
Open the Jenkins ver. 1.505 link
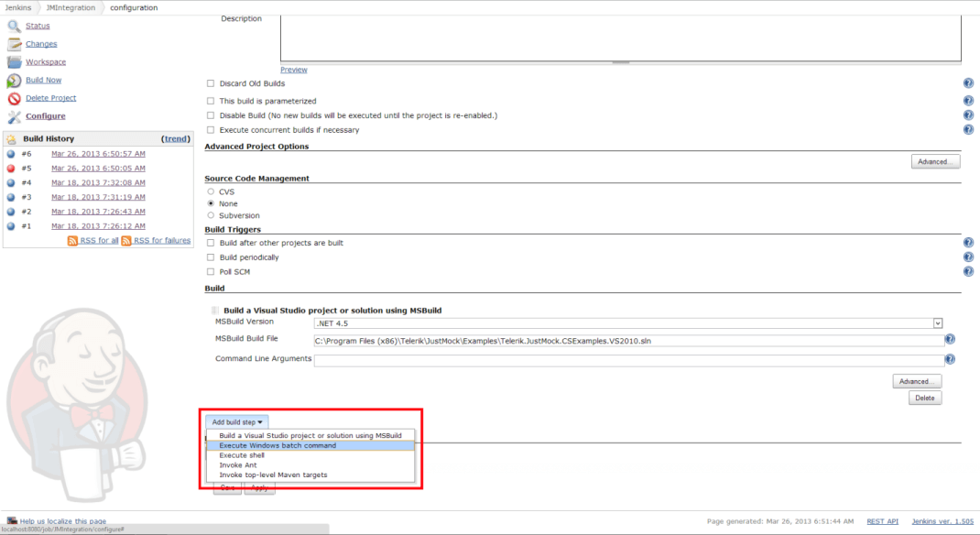point(942,521)
